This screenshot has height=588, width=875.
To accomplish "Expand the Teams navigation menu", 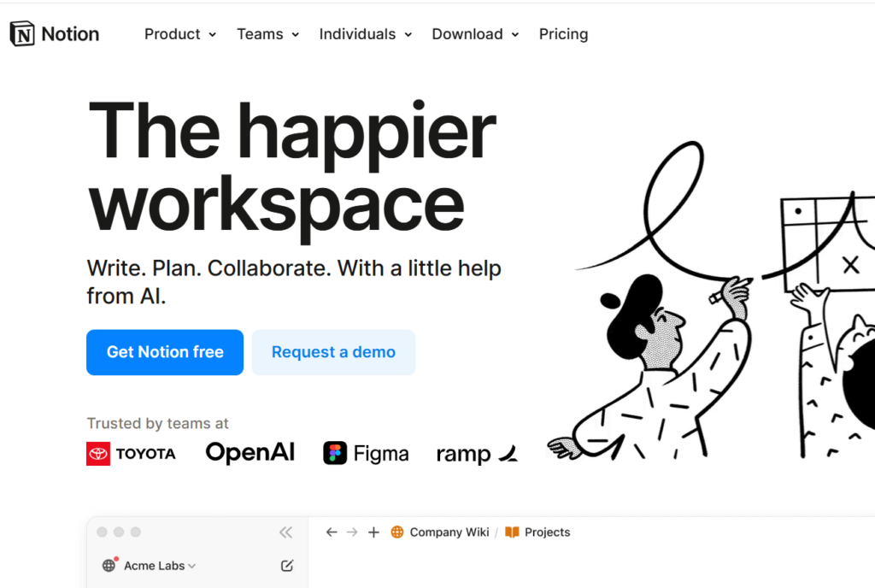I will [267, 34].
